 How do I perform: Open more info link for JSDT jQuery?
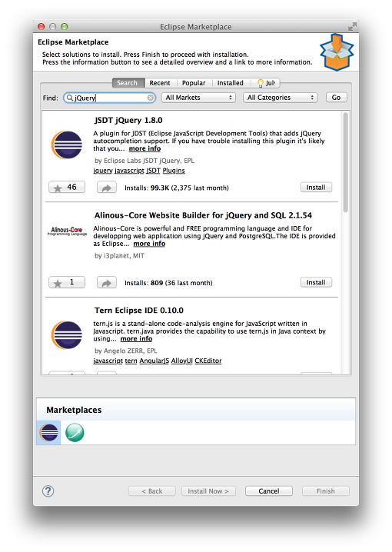coord(145,148)
